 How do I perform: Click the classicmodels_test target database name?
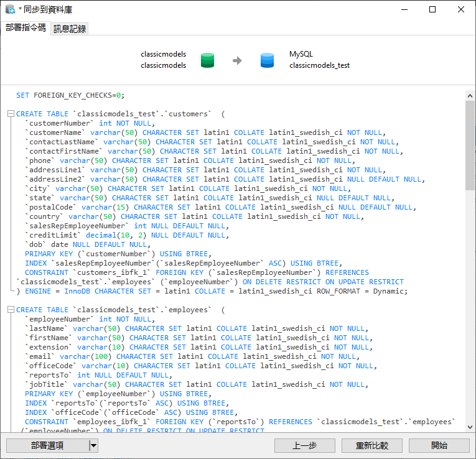click(x=319, y=65)
